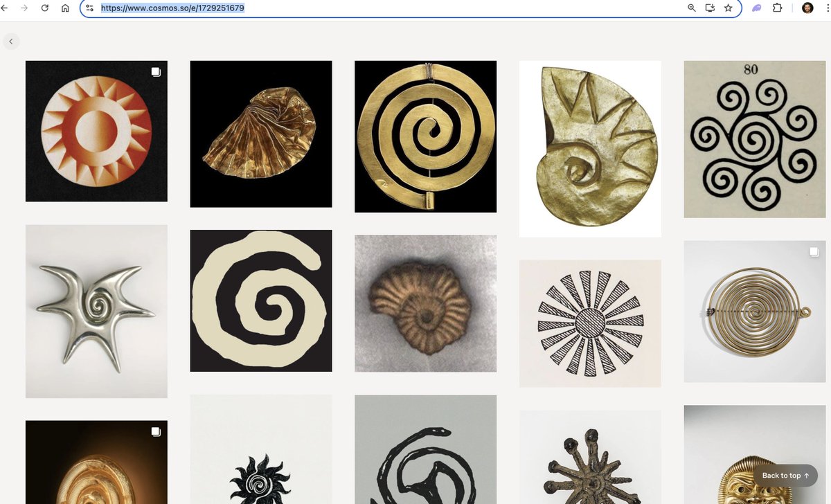Open the purple browser extension icon
The height and width of the screenshot is (504, 831).
(x=757, y=8)
